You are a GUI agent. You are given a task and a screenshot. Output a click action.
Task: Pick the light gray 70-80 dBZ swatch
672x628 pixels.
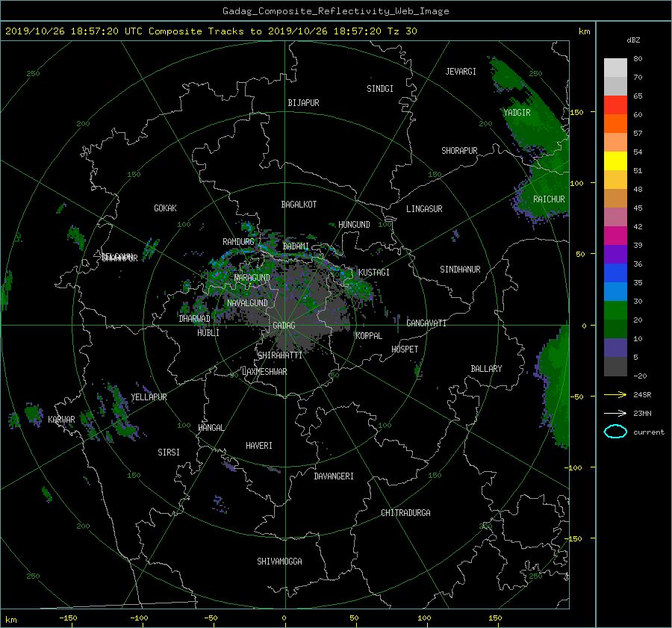point(615,67)
